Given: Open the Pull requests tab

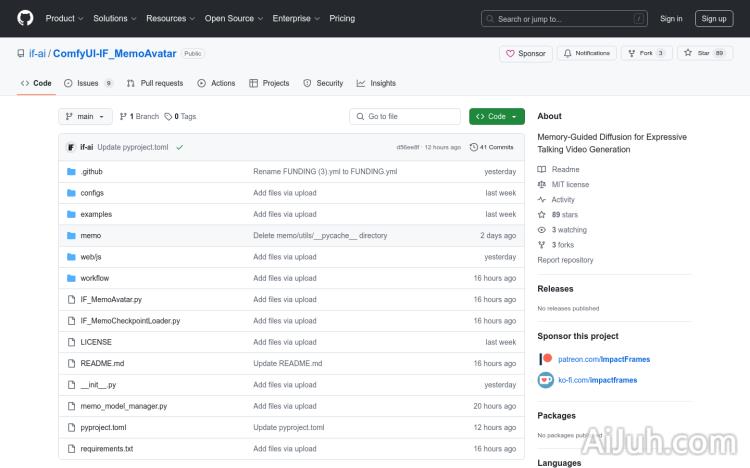Looking at the screenshot, I should (x=155, y=83).
